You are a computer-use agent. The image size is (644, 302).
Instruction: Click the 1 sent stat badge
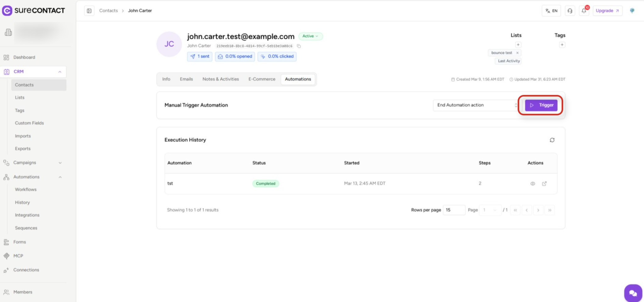click(200, 57)
